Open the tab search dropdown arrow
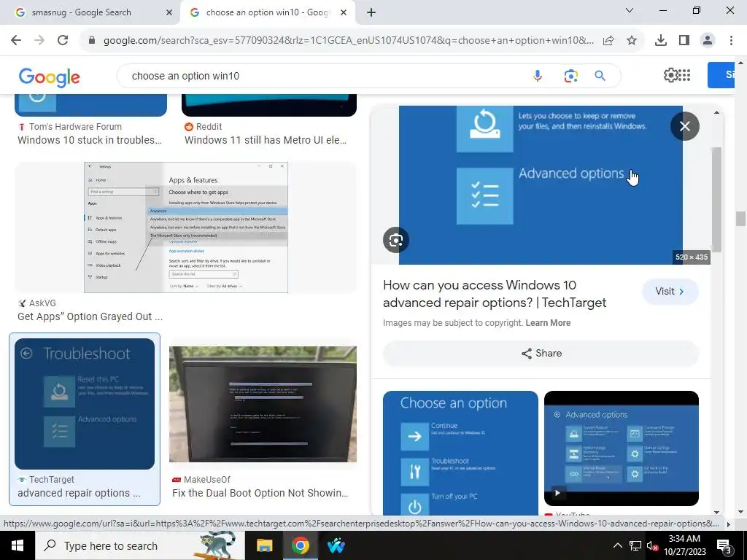Viewport: 747px width, 560px height. tap(630, 10)
